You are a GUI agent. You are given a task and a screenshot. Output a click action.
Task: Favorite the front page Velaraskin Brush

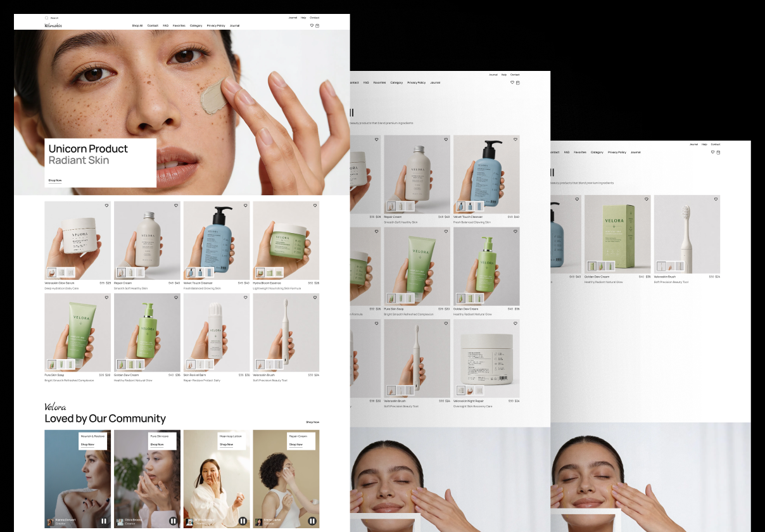[x=315, y=298]
